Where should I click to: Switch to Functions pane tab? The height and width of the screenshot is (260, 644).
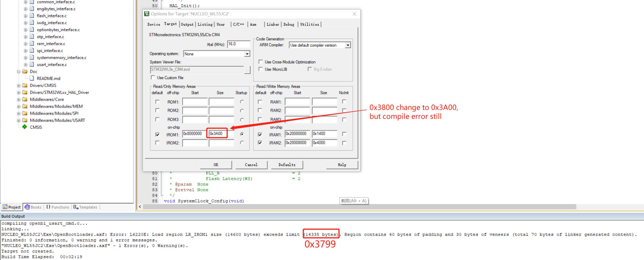pos(58,207)
